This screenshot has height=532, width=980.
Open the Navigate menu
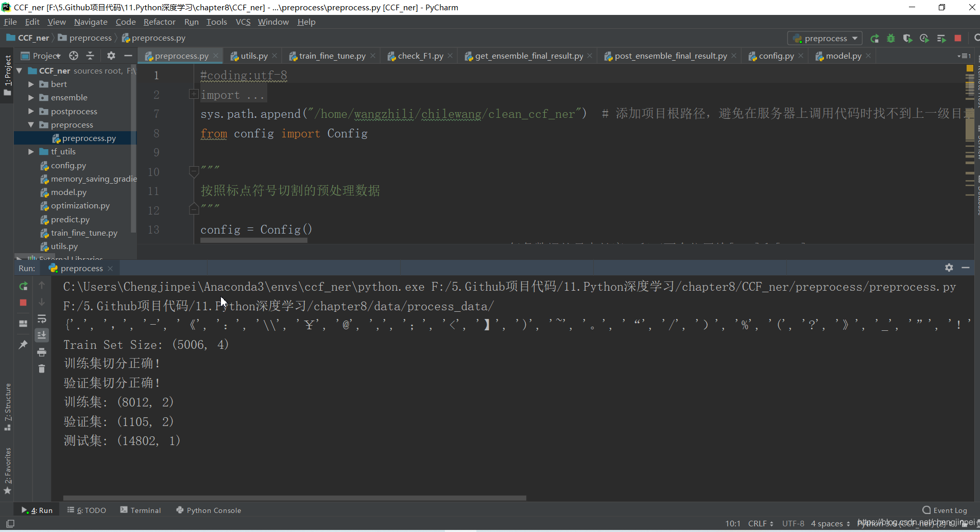pyautogui.click(x=91, y=22)
